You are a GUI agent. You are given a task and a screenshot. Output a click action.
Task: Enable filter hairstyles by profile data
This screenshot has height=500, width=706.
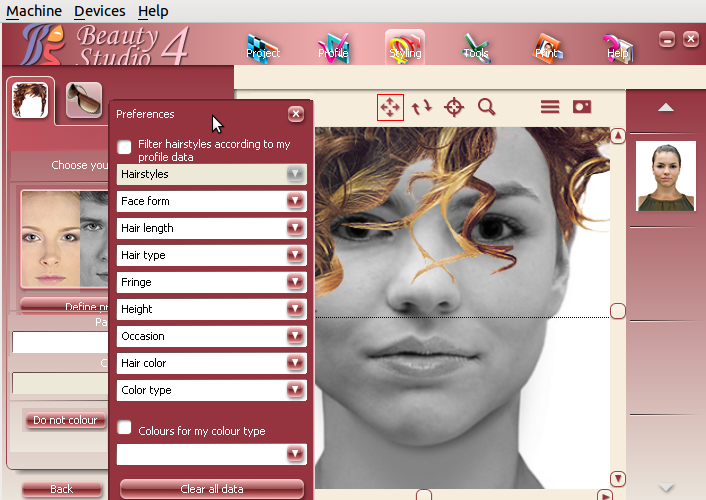(x=125, y=148)
